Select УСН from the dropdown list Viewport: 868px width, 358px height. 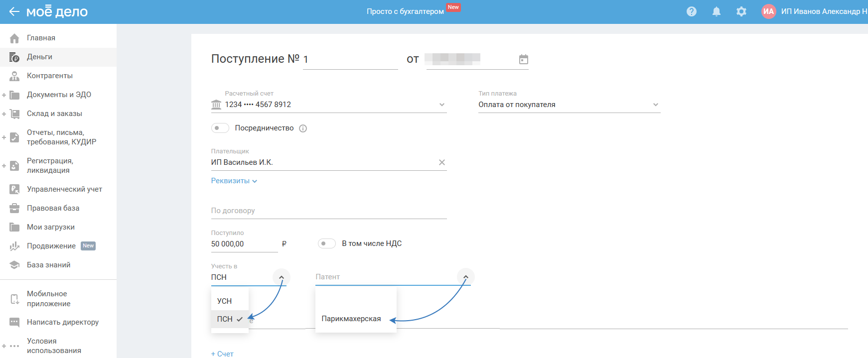[225, 301]
